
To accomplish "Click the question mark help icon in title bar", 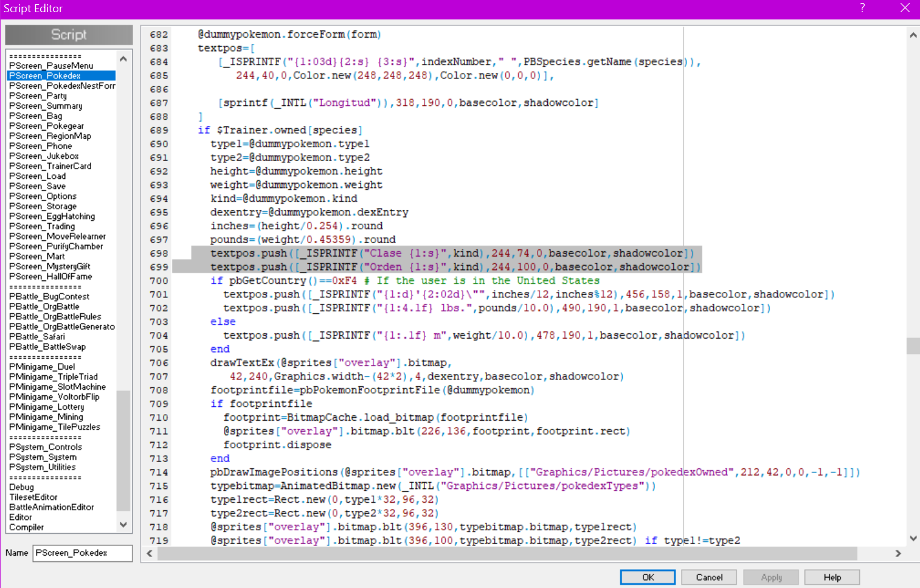I will pos(862,8).
